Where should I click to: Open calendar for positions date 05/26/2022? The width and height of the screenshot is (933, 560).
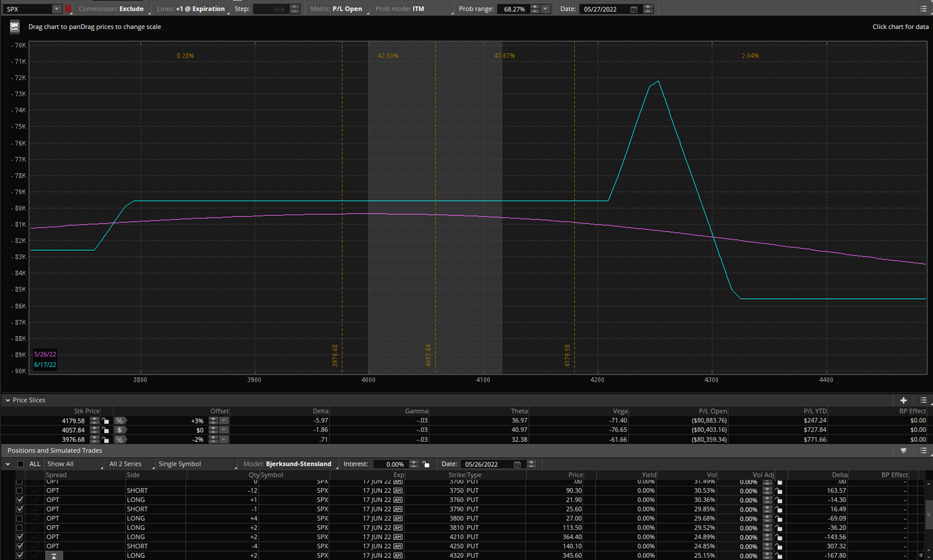click(517, 464)
